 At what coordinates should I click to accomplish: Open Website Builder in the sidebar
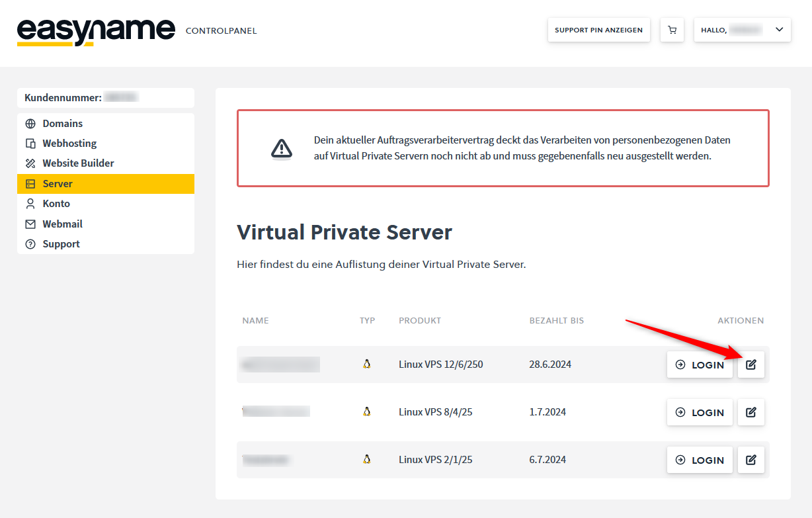[x=106, y=163]
